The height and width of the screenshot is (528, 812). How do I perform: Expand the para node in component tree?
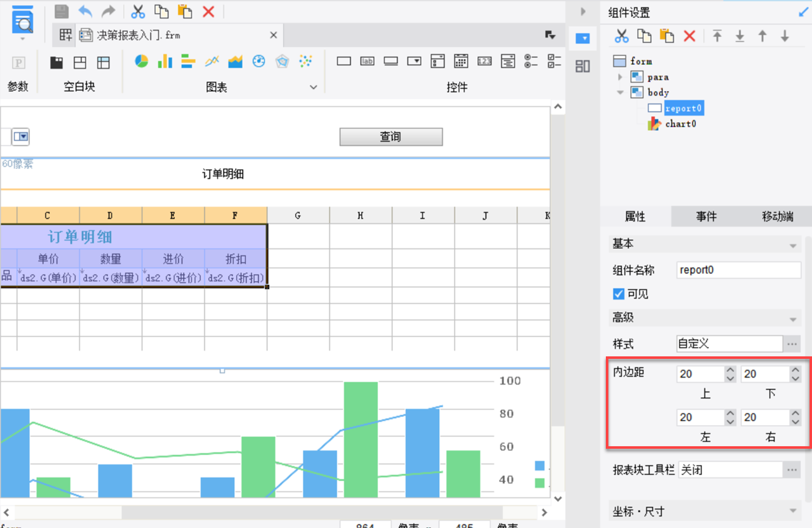pos(620,77)
